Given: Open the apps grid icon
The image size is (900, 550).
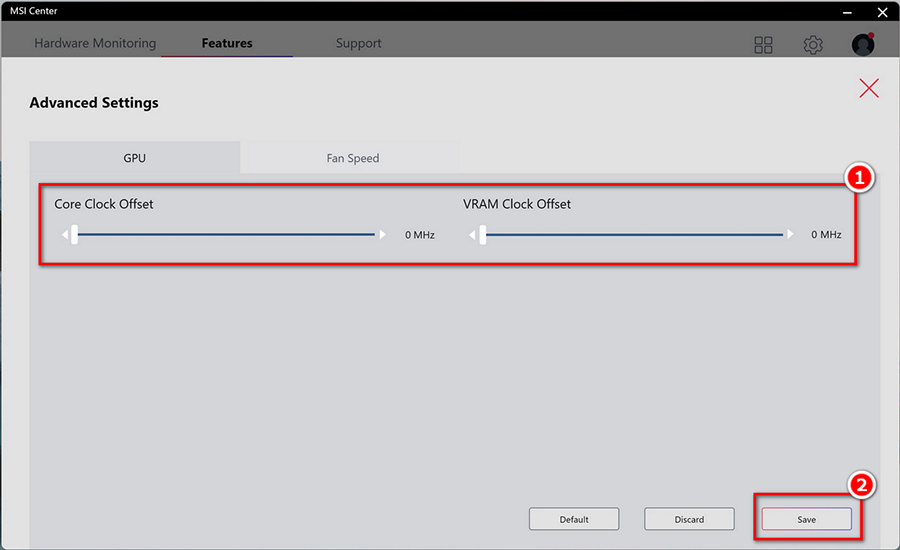Looking at the screenshot, I should coord(763,45).
